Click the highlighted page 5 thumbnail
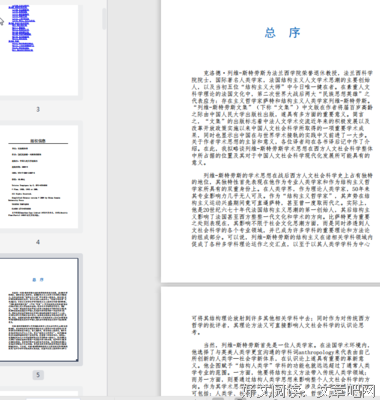 [39, 310]
